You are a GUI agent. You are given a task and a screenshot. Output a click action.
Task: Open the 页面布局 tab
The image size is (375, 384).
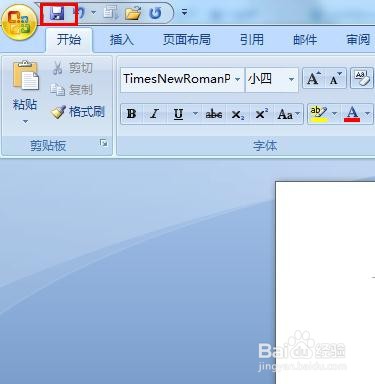coord(187,40)
